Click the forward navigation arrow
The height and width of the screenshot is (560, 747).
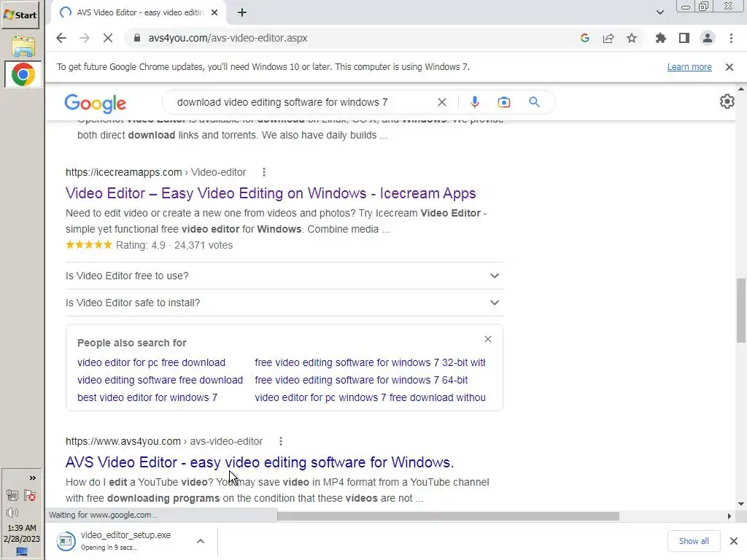[x=85, y=38]
